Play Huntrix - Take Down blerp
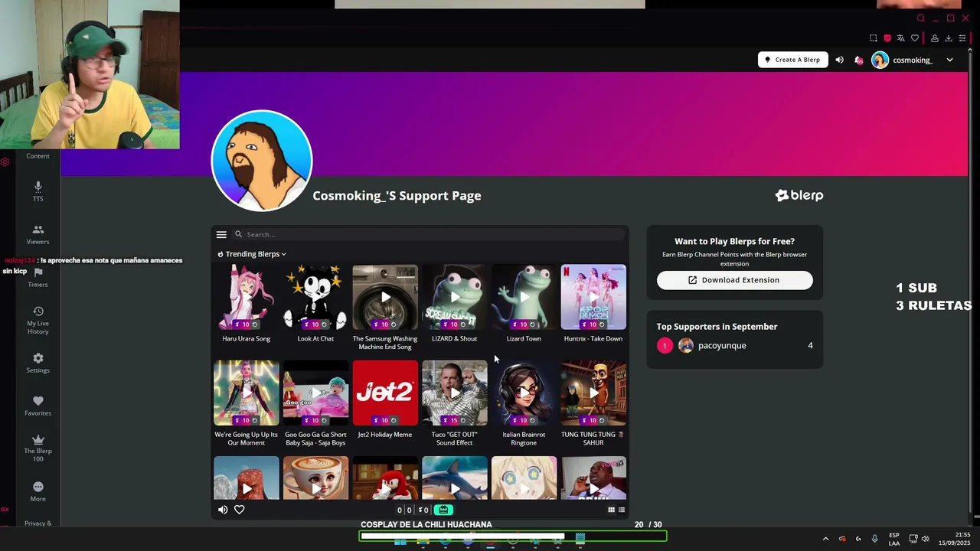The height and width of the screenshot is (551, 980). (x=593, y=297)
